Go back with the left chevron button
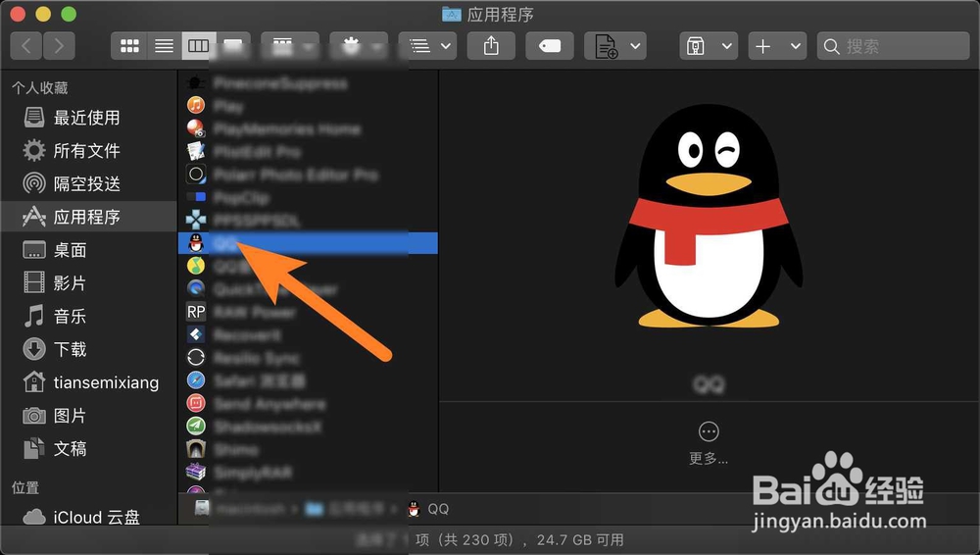 click(26, 46)
